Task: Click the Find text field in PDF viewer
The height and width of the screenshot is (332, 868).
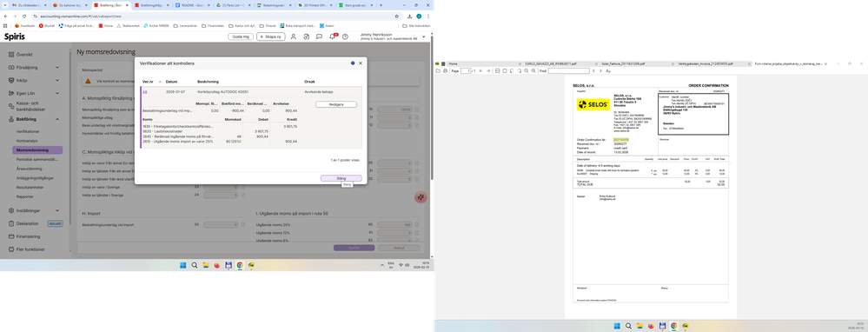Action: [568, 70]
